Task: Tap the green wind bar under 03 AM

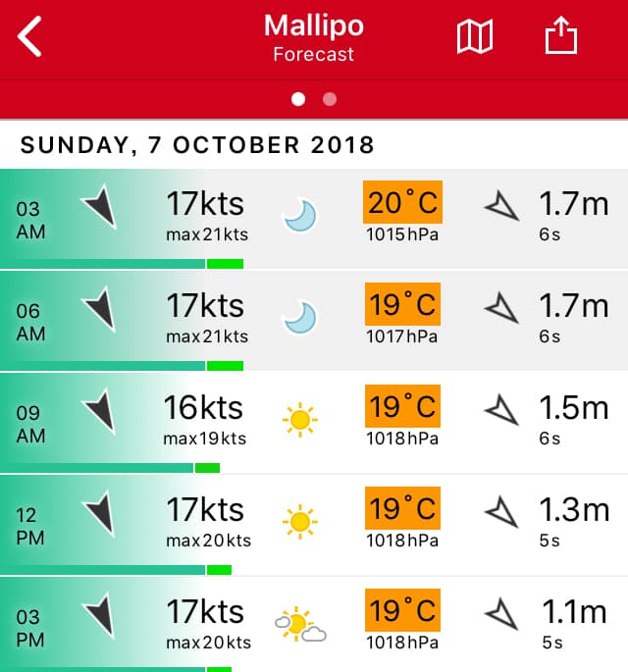Action: coord(122,264)
